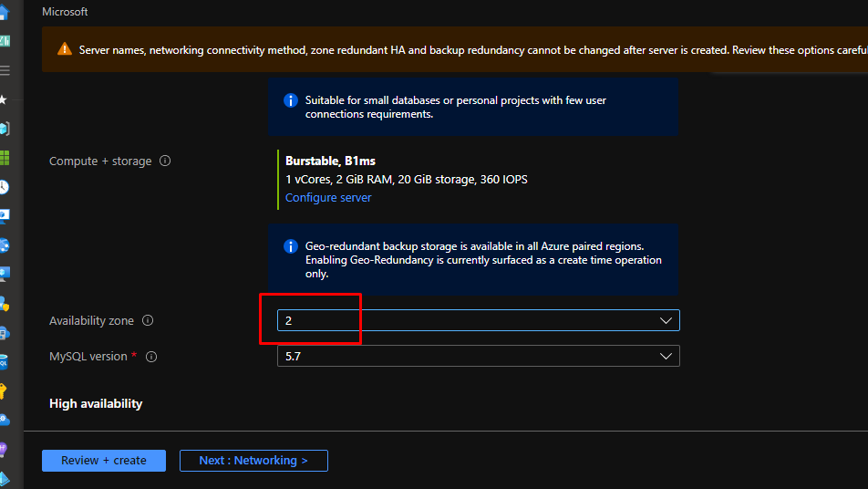
Task: Open the Azure Home sidebar icon
Action: point(5,13)
